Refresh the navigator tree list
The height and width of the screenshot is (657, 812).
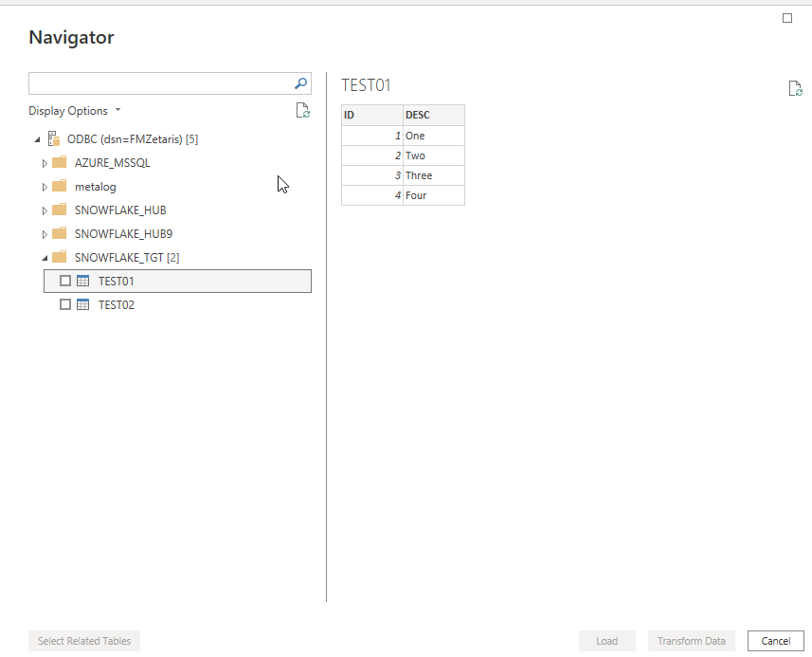tap(303, 110)
